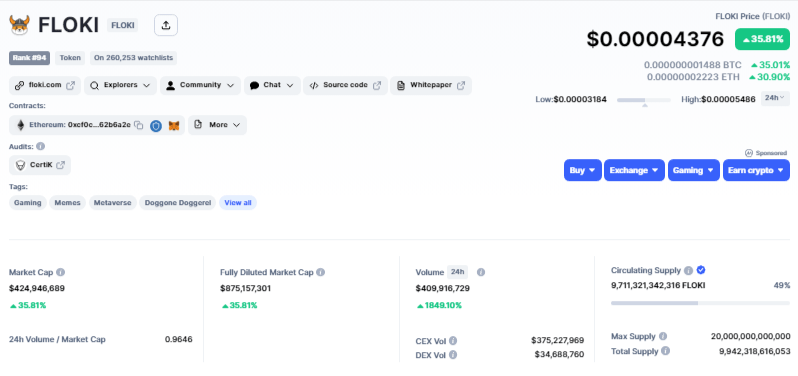The image size is (798, 376).
Task: Change the 24h low/high range selector
Action: [775, 98]
